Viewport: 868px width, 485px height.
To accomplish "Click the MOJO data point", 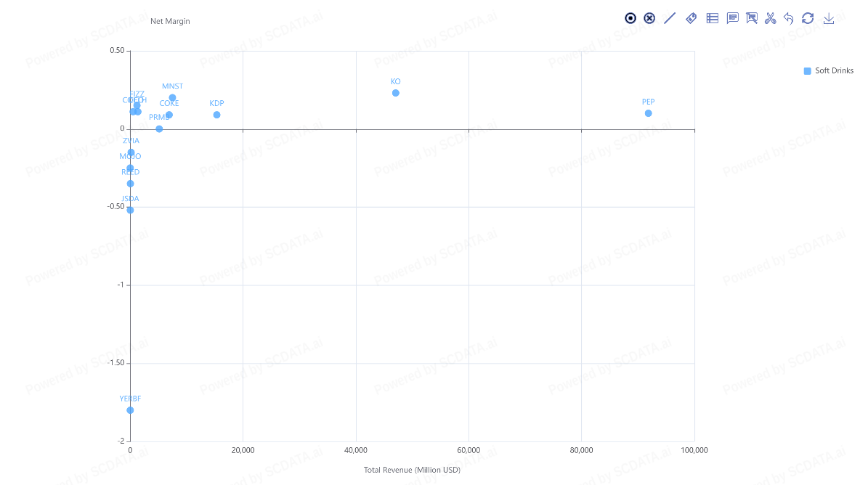I will point(130,168).
